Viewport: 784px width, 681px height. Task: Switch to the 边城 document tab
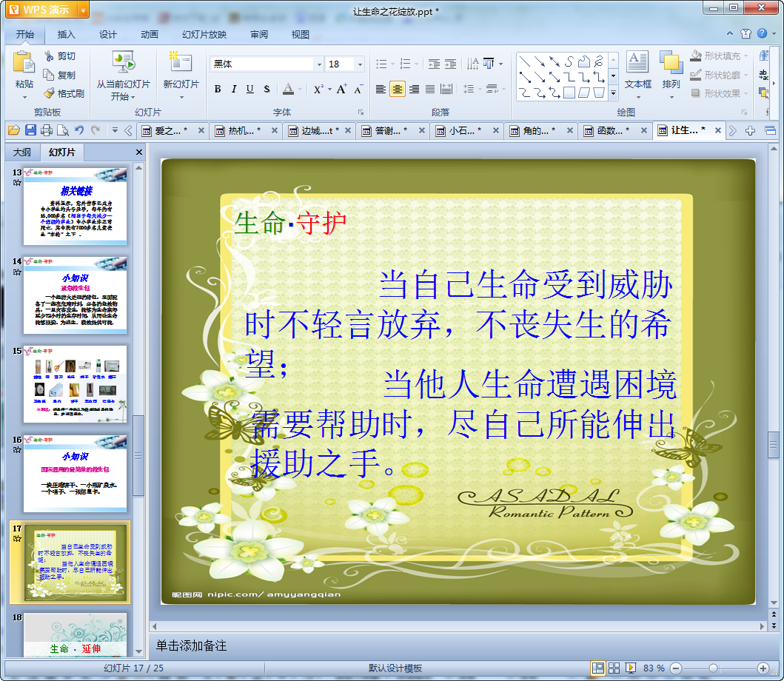(319, 130)
